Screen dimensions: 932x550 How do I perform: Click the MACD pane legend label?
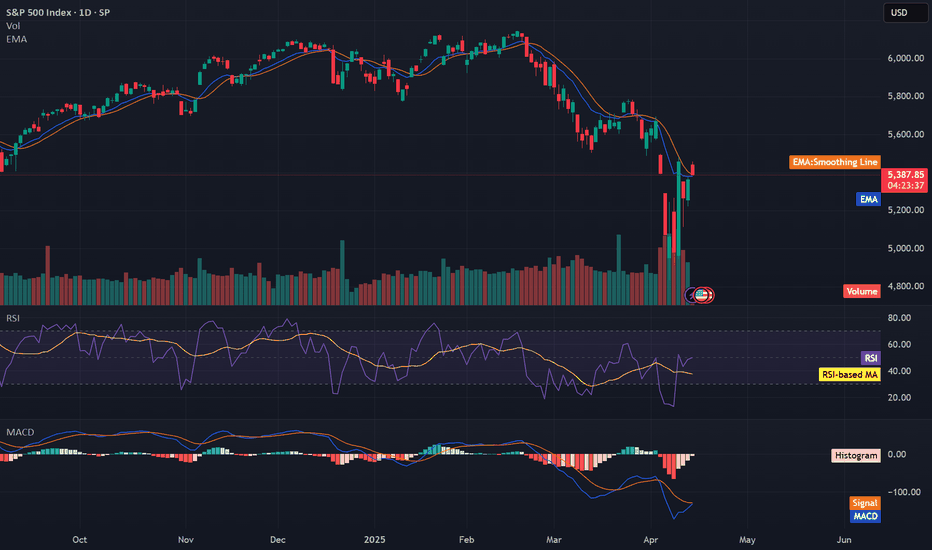[x=20, y=432]
